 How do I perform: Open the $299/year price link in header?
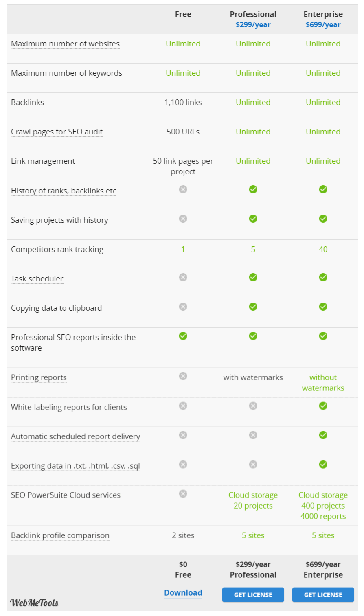(253, 25)
